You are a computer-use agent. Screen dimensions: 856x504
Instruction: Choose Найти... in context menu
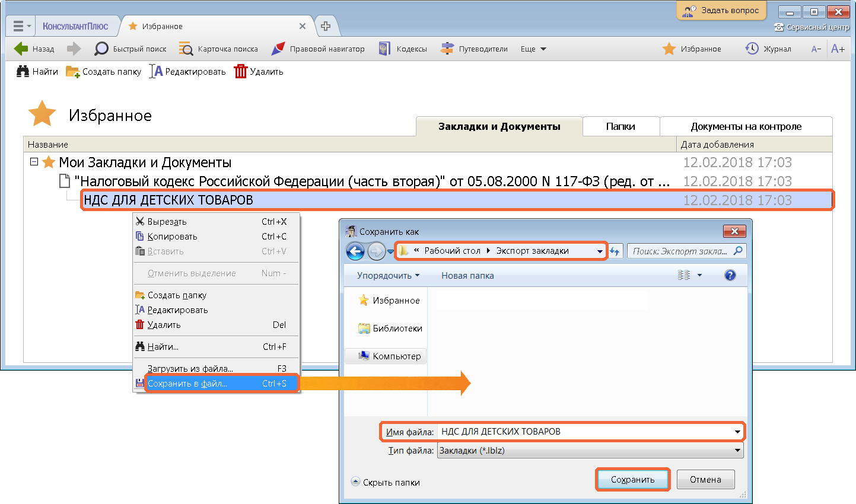pos(217,347)
